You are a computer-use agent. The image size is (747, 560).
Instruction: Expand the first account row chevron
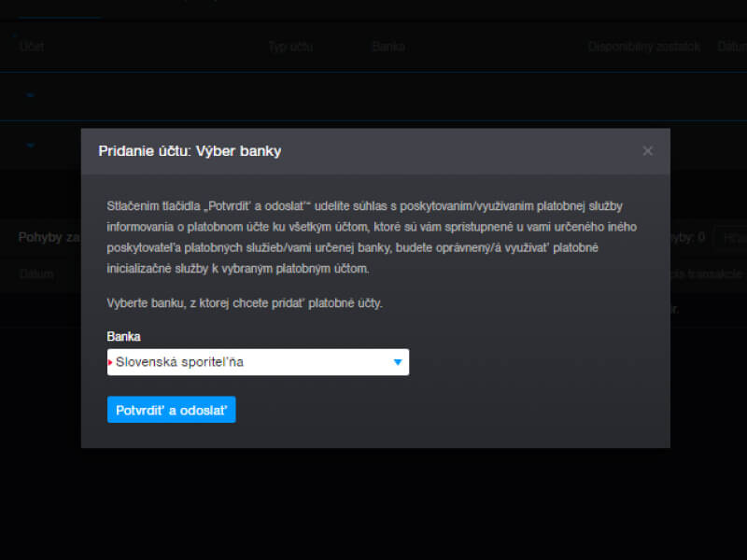click(x=30, y=96)
